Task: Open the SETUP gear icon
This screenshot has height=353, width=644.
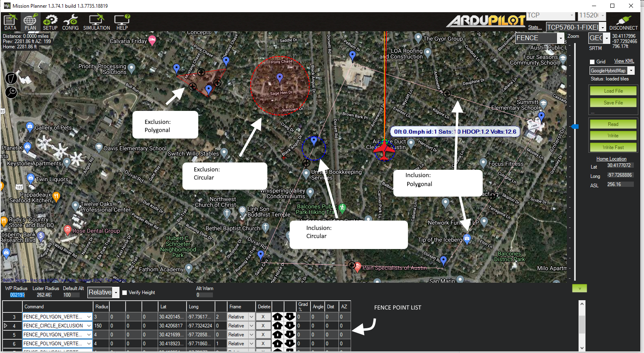Action: [50, 22]
